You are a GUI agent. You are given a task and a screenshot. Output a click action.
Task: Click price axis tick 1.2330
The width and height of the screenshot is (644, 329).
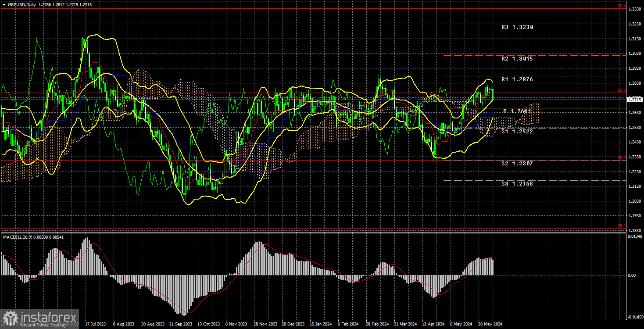click(634, 157)
